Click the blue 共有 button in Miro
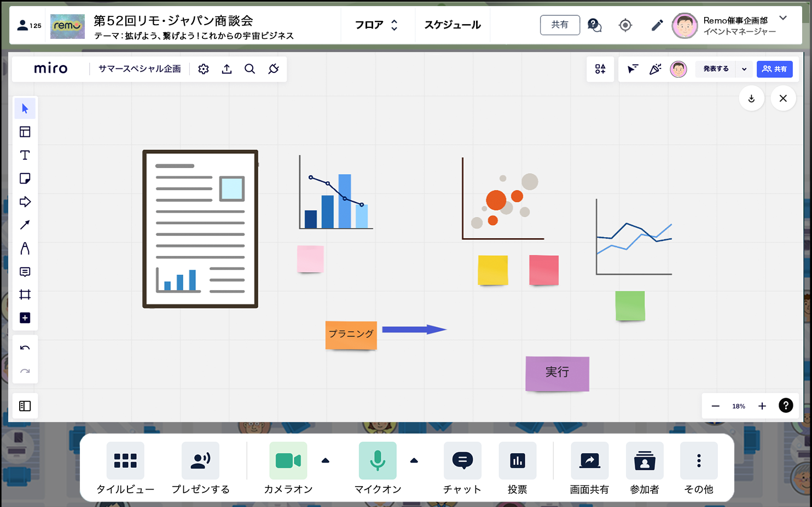The width and height of the screenshot is (812, 507). [774, 69]
